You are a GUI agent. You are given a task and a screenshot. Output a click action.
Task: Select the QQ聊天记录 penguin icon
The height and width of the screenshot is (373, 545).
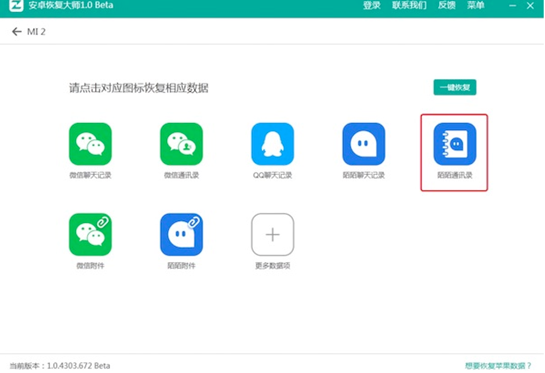tap(272, 144)
